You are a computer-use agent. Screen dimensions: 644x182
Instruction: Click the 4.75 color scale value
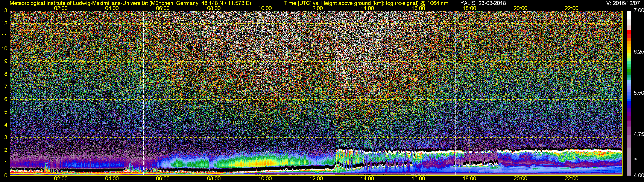point(639,134)
